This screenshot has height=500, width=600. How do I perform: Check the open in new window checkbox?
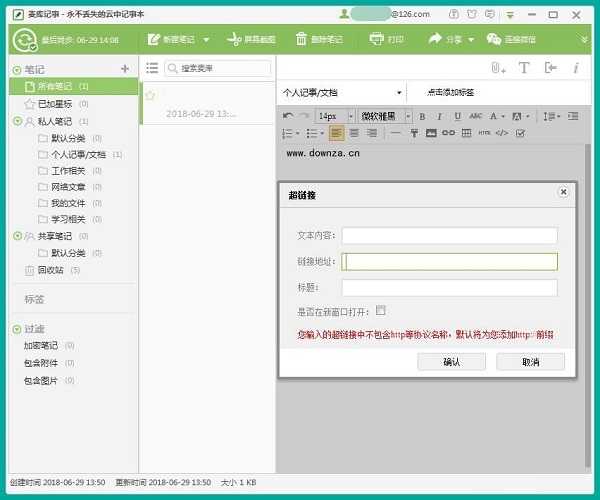tap(381, 310)
